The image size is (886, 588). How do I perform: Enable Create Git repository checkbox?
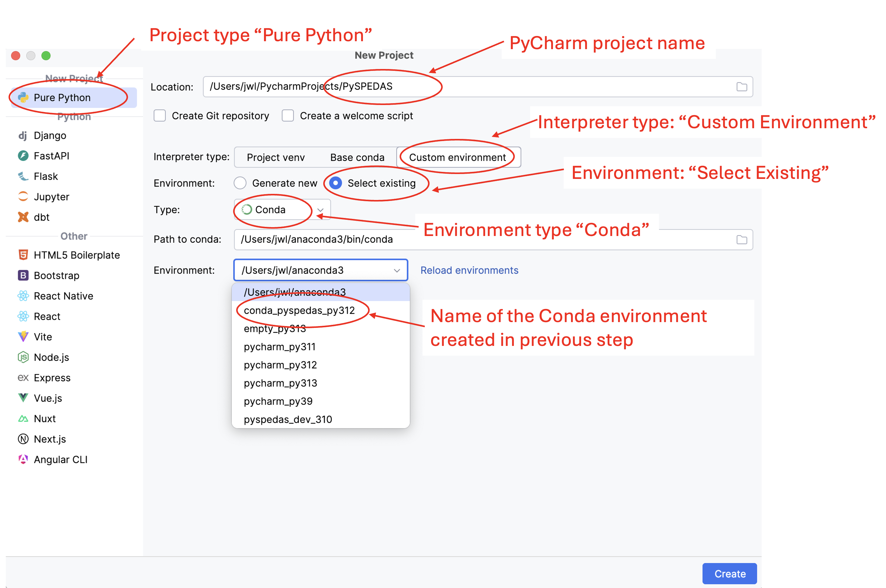160,115
